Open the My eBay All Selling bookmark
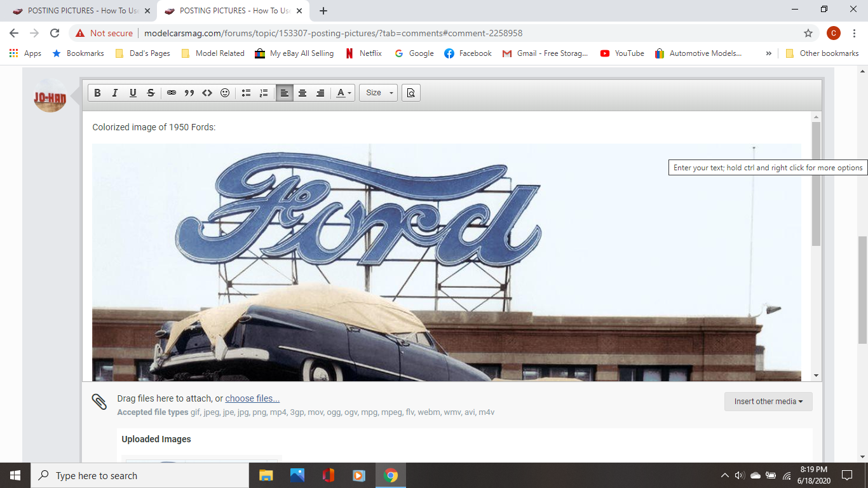868x488 pixels. [294, 53]
